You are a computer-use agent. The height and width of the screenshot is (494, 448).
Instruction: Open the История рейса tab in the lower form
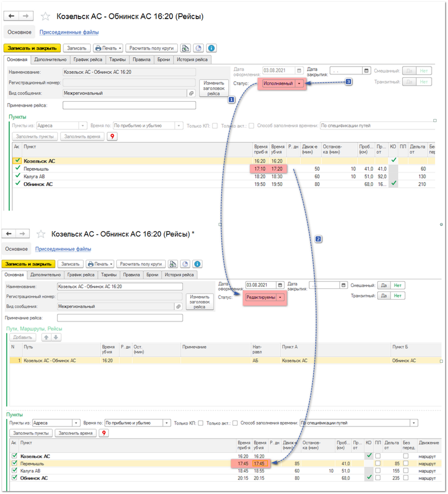click(x=179, y=275)
